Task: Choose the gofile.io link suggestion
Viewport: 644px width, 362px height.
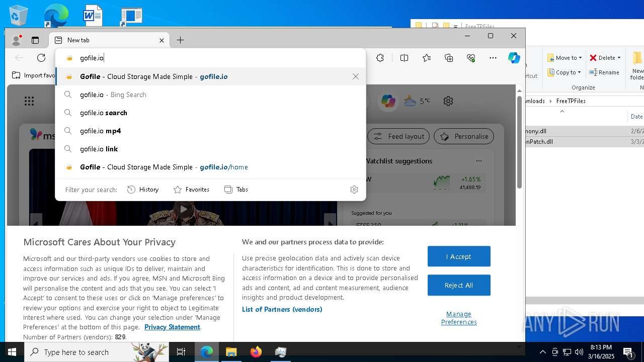Action: (x=210, y=149)
